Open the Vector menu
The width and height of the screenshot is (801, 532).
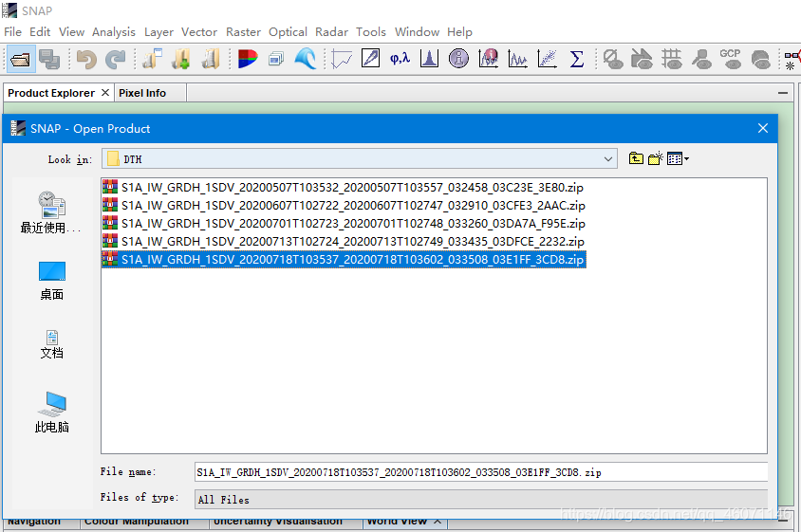click(199, 31)
